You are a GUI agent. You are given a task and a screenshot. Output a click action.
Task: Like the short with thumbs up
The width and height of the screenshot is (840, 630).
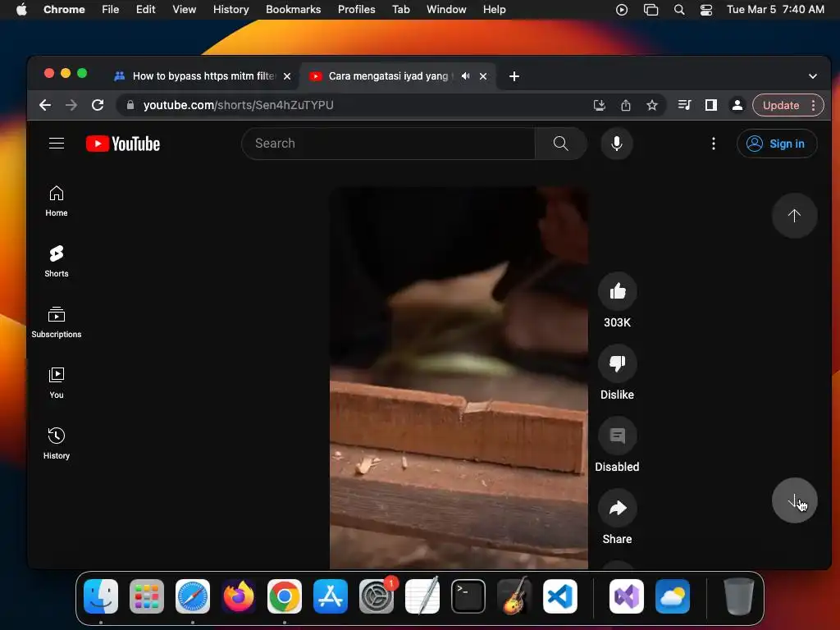pos(617,291)
